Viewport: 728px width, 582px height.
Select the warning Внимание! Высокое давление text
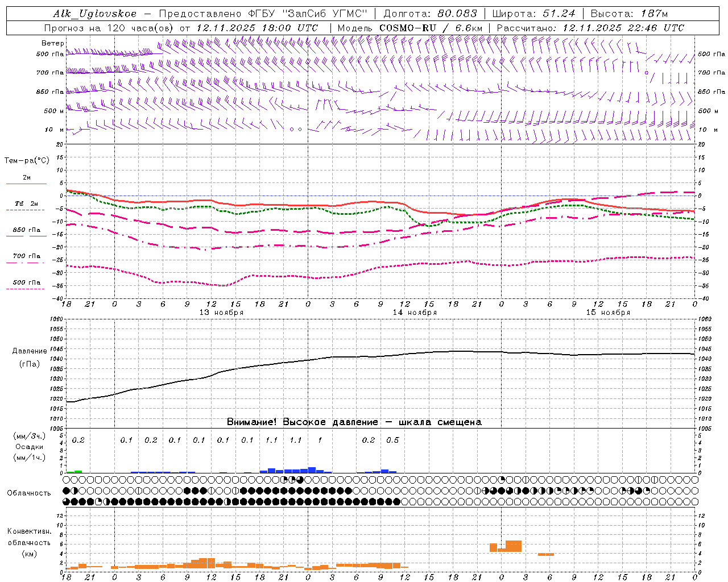303,422
